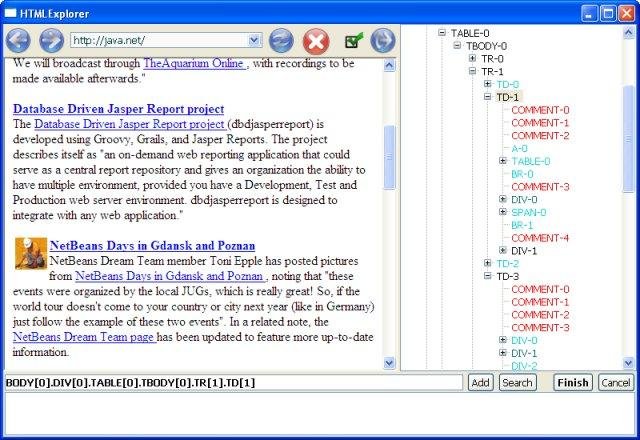Click the blue Go arrow icon
Screen dimensions: 640x440
382,41
